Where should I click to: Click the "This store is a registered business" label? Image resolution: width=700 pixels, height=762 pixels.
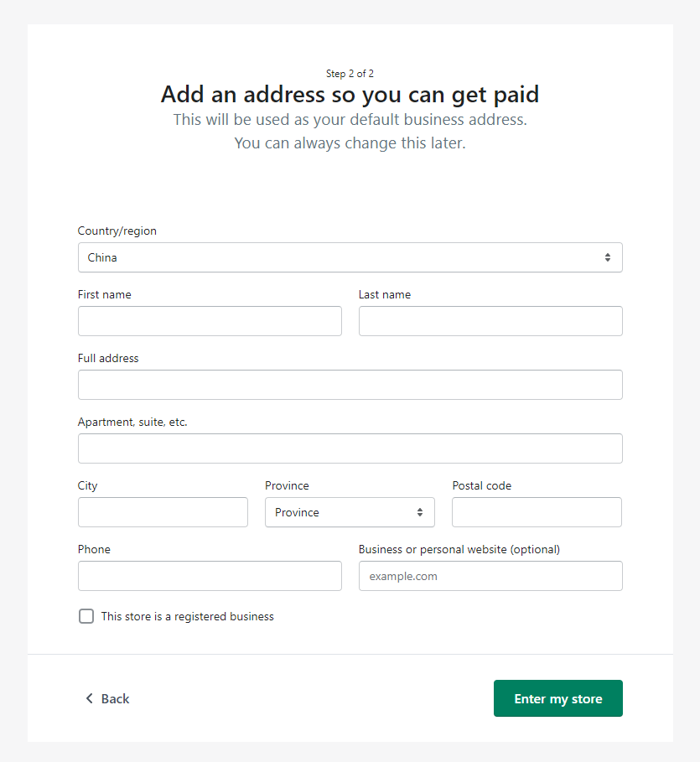187,616
